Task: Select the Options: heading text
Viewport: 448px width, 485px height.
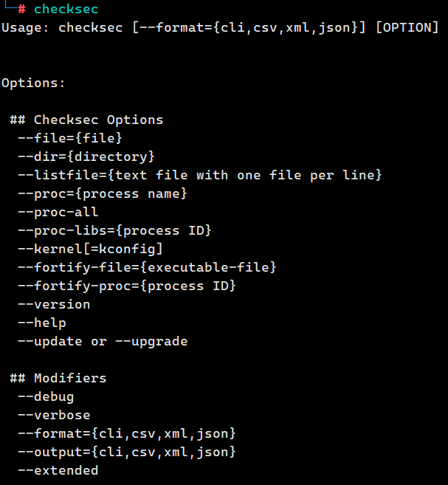Action: point(33,83)
